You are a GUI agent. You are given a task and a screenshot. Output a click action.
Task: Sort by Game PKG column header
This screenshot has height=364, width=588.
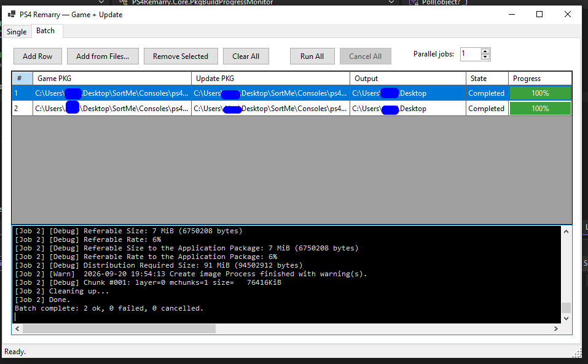pos(112,79)
